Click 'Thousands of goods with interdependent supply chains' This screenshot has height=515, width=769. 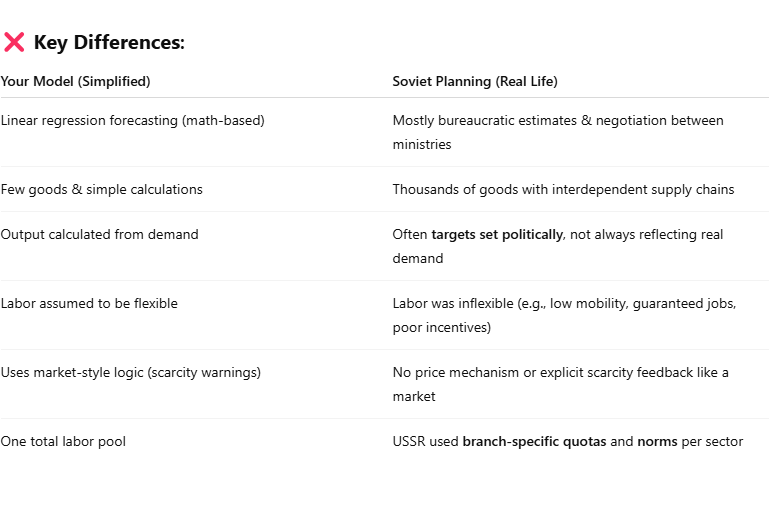564,190
